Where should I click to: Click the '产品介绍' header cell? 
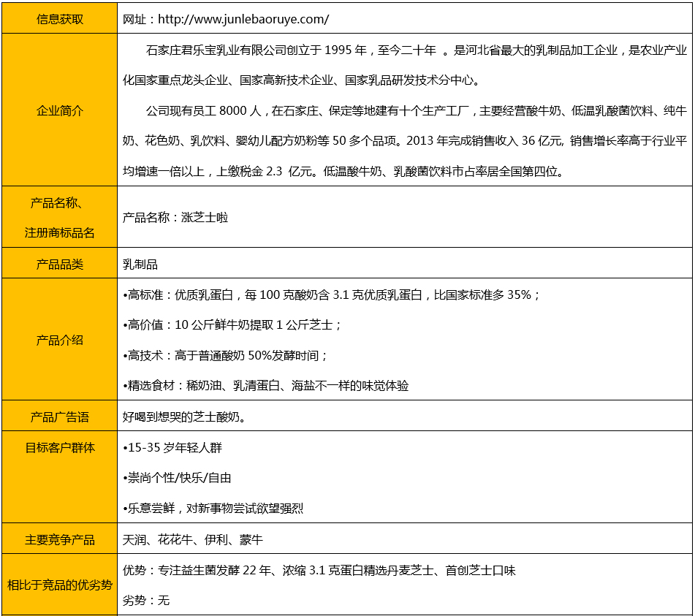tap(59, 340)
